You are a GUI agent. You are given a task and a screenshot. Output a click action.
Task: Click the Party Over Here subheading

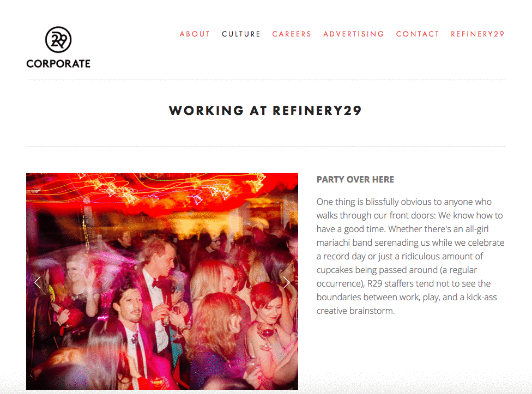pyautogui.click(x=355, y=179)
